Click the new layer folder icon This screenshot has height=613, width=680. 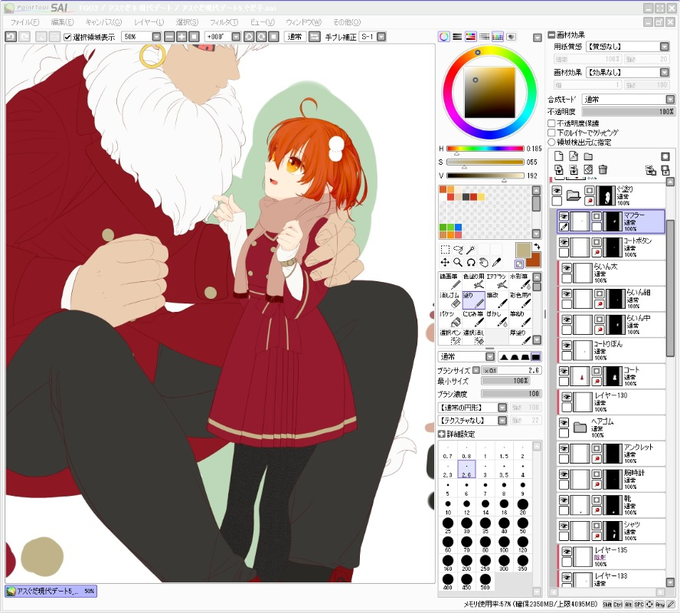click(x=588, y=156)
